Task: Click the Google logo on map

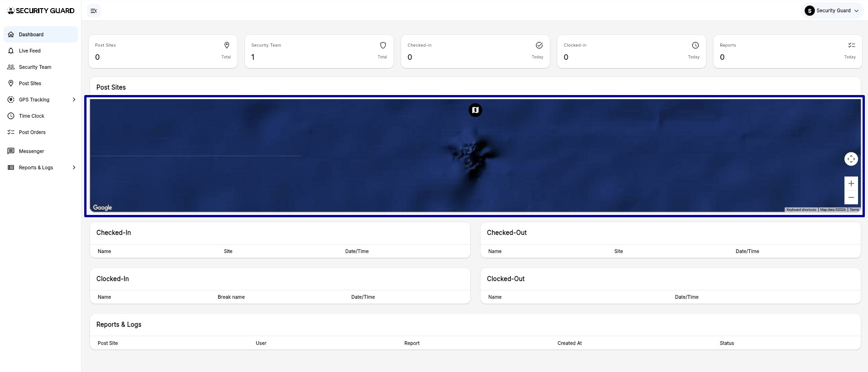Action: (102, 207)
